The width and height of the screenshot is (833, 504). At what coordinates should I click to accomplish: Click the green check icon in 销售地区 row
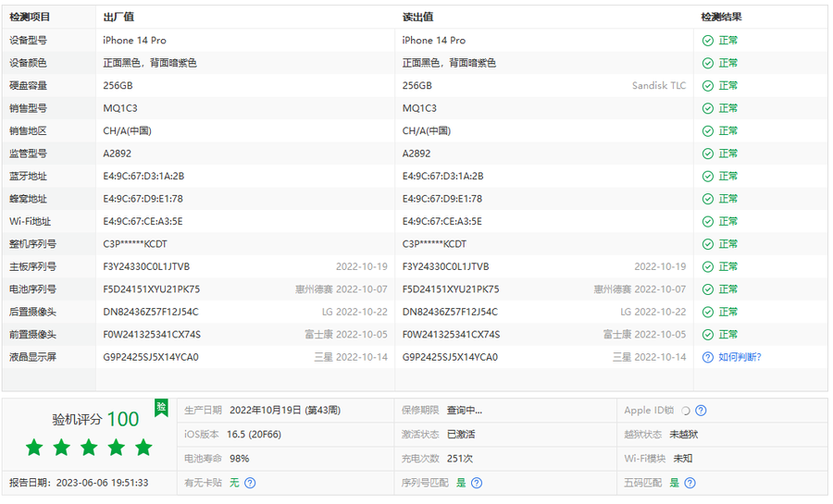(708, 131)
